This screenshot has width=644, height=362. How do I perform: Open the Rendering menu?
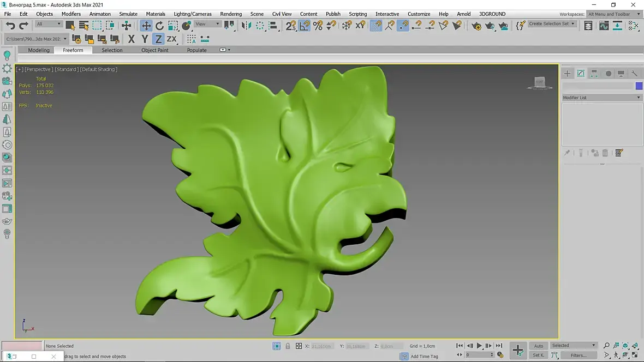(231, 14)
